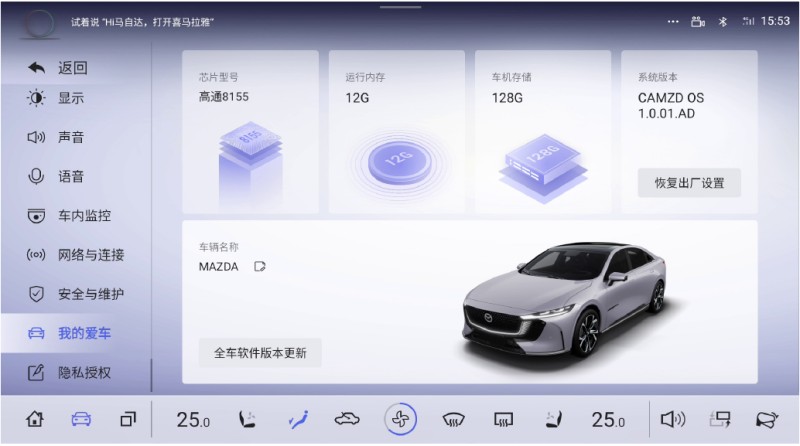
Task: Tap the 车机存储 128G card
Action: 543,132
